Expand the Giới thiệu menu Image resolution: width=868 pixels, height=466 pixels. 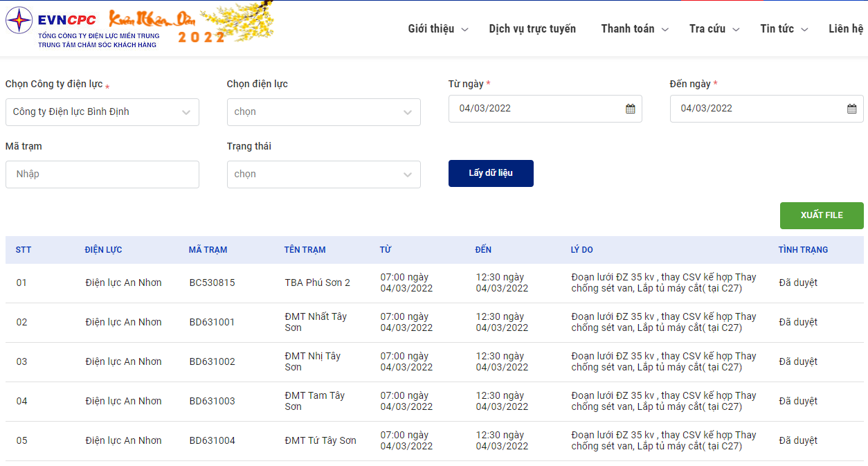(438, 29)
